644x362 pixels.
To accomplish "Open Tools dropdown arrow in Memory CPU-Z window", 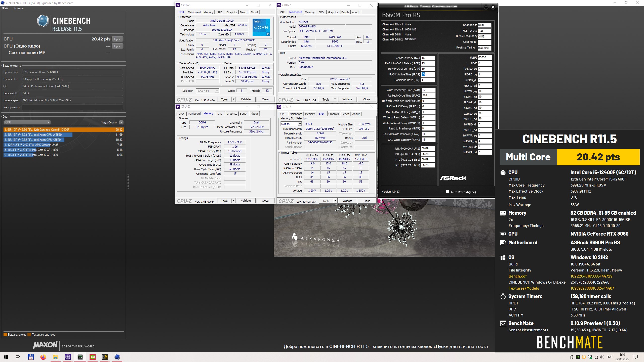I will (233, 201).
